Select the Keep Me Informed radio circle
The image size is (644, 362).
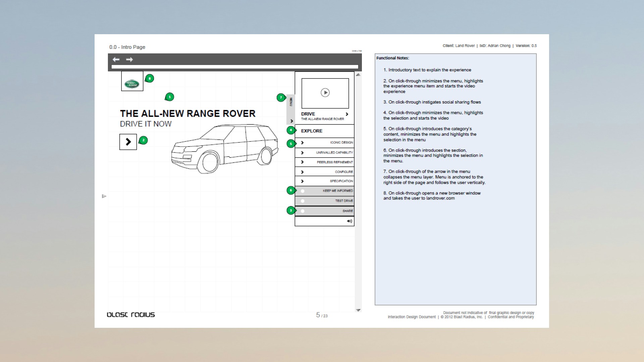tap(303, 191)
